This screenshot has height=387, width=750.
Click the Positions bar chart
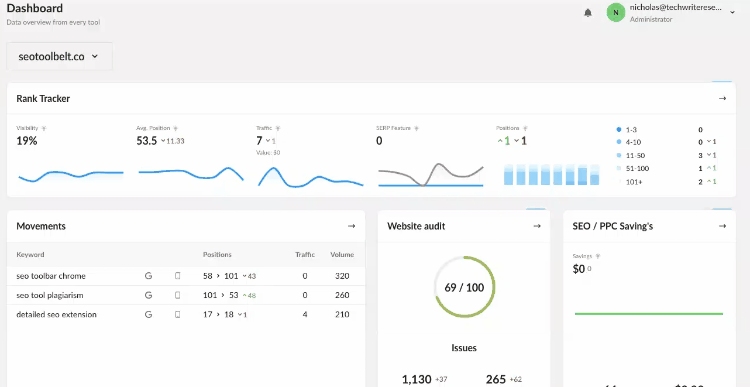(x=551, y=174)
